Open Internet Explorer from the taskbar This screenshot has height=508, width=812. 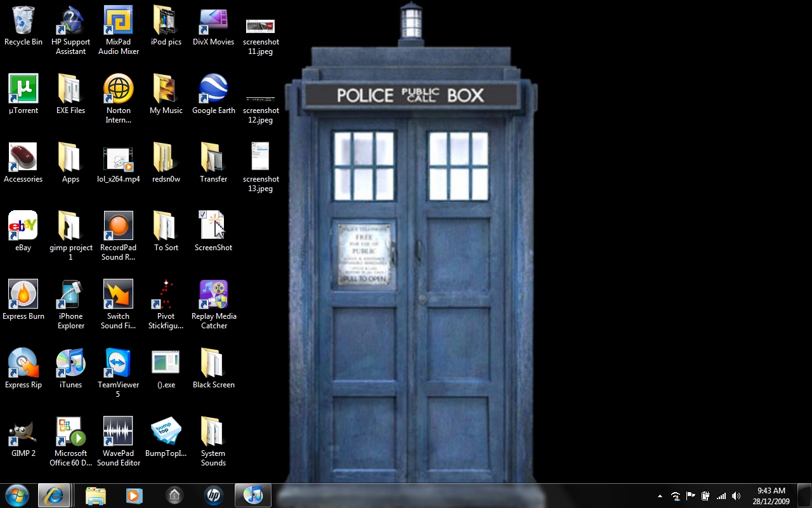54,495
